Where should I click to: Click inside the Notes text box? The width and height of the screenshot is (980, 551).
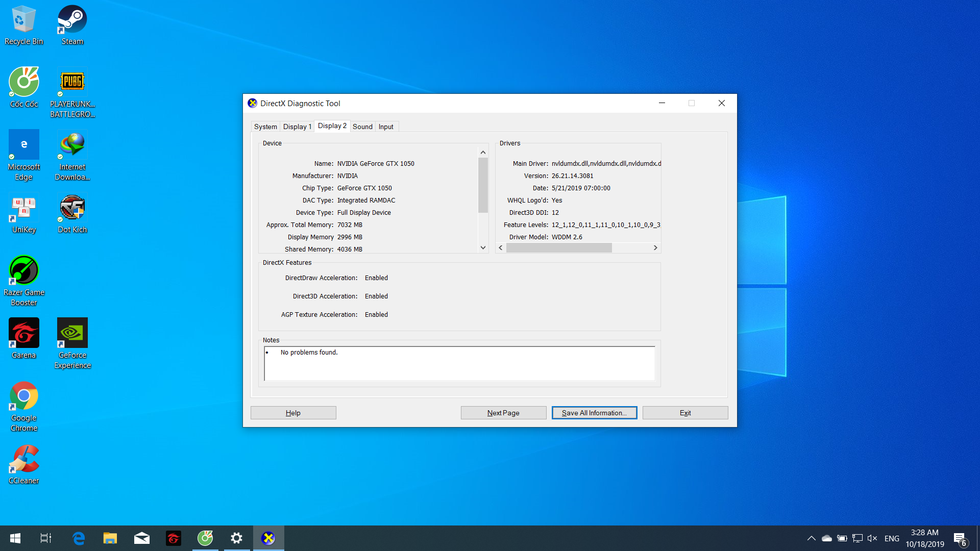(459, 363)
